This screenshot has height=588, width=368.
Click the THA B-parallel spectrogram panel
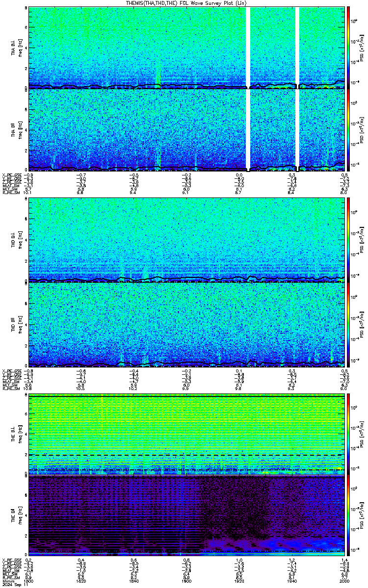coord(187,130)
